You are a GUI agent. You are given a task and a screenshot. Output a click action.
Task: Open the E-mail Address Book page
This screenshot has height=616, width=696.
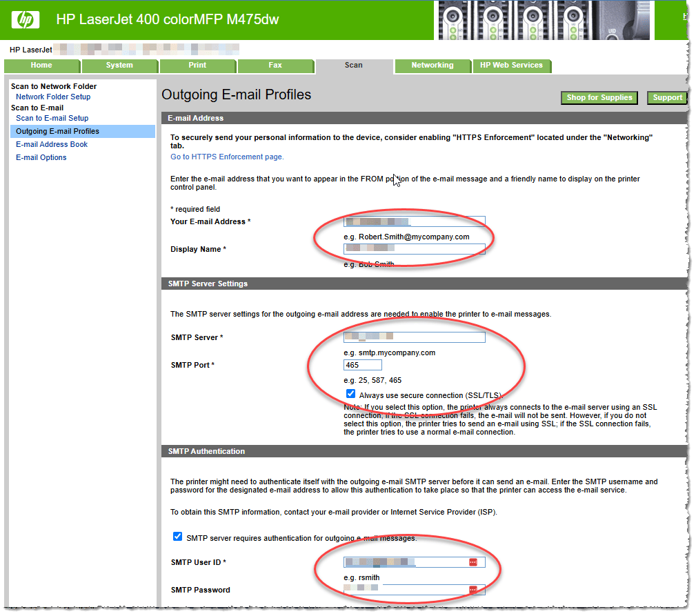pyautogui.click(x=51, y=144)
